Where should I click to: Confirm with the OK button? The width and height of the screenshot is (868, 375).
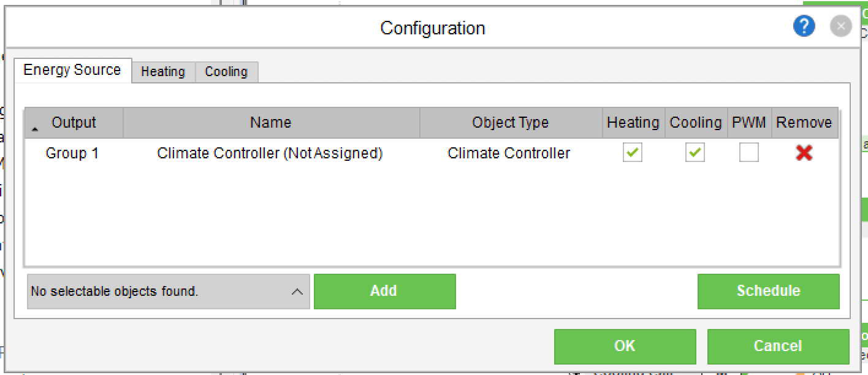[x=625, y=347]
